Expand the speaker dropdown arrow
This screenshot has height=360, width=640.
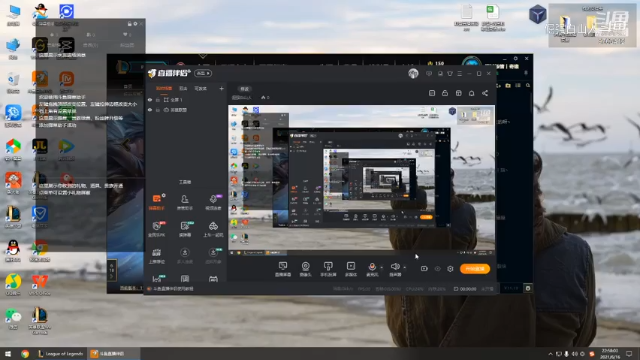(x=404, y=267)
